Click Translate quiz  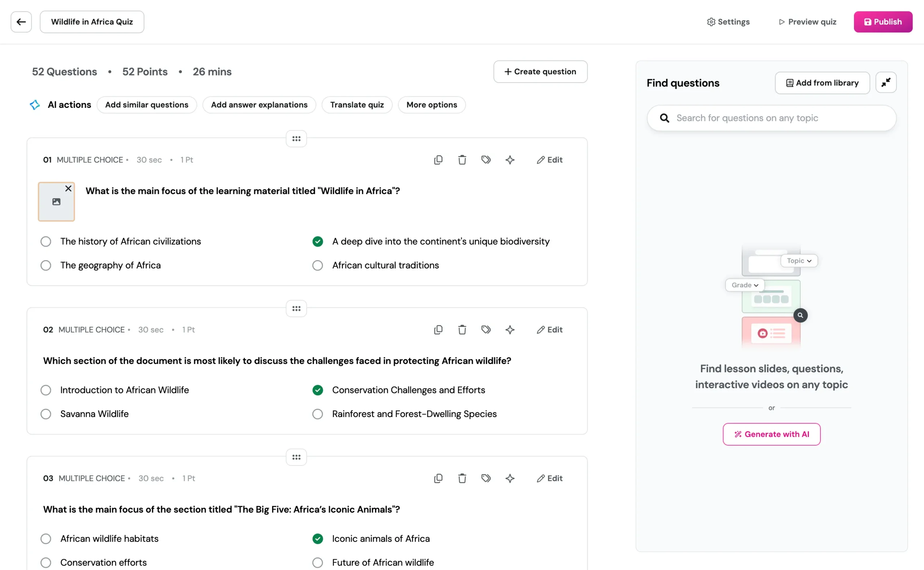[357, 105]
